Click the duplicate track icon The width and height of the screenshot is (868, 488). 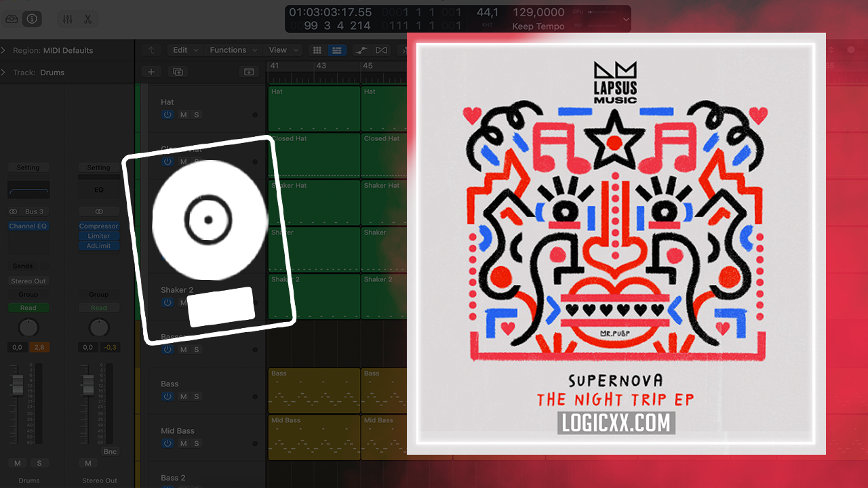pyautogui.click(x=178, y=72)
